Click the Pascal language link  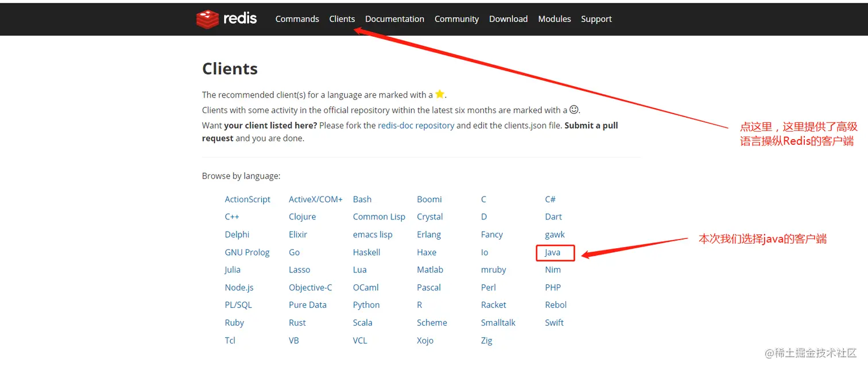(429, 287)
